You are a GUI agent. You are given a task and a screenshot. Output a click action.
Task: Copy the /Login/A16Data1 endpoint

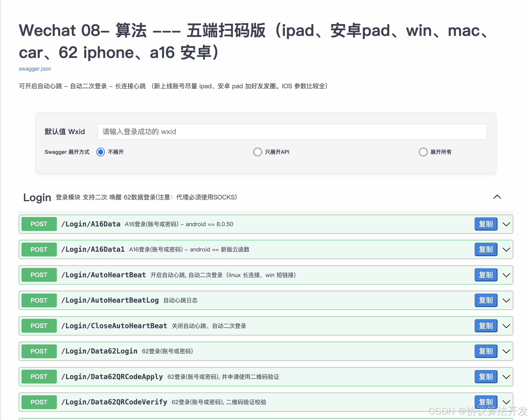coord(486,249)
